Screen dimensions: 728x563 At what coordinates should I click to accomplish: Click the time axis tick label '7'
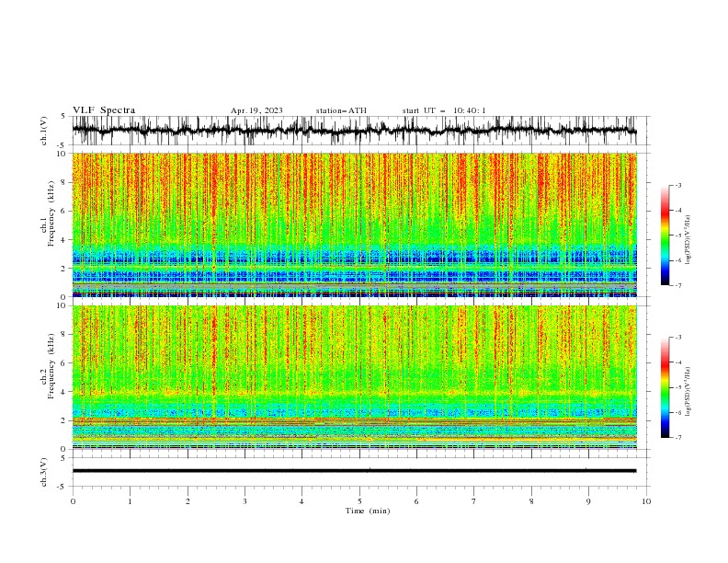(474, 501)
